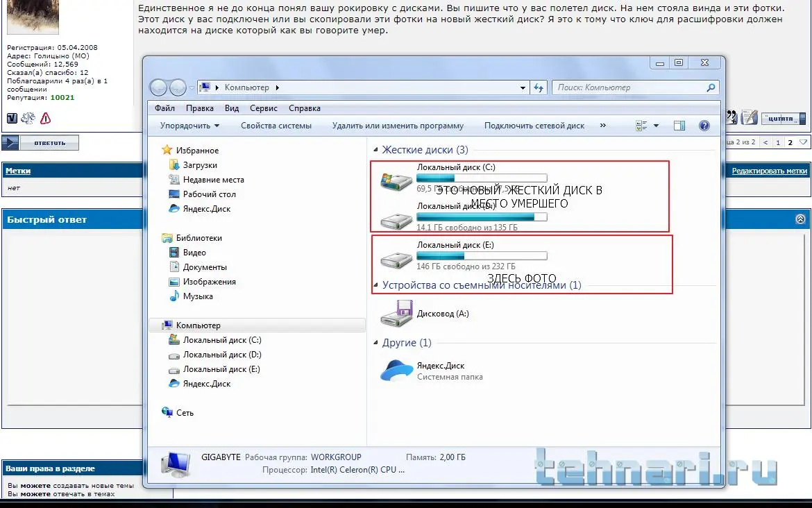Image resolution: width=812 pixels, height=508 pixels.
Task: Click scales reputation icon under profile
Action: point(28,119)
